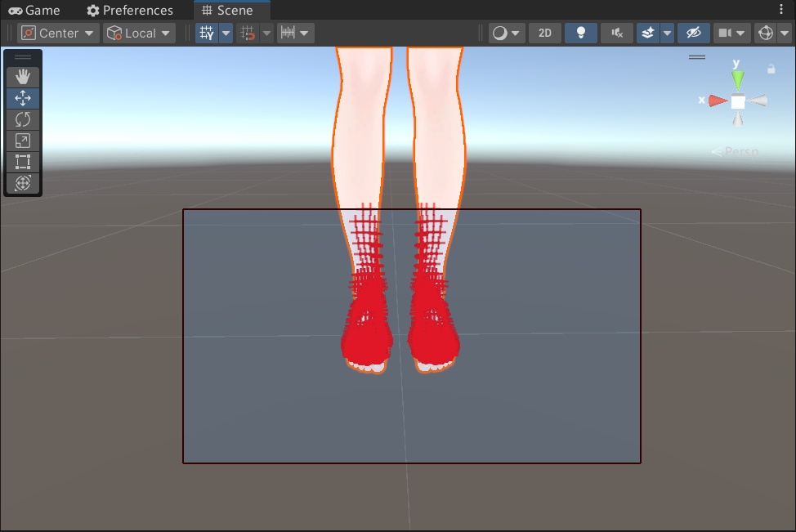796x532 pixels.
Task: Open scene effects dropdown arrow
Action: pyautogui.click(x=667, y=33)
